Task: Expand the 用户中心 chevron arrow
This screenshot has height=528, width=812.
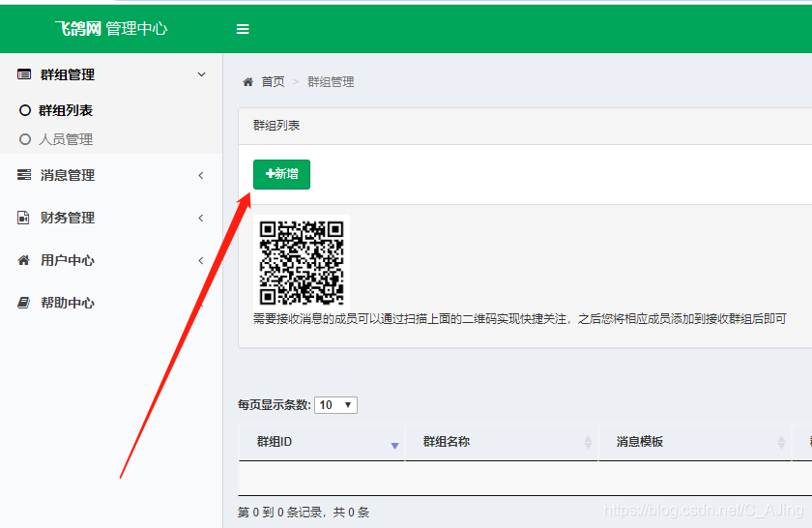Action: (x=201, y=261)
